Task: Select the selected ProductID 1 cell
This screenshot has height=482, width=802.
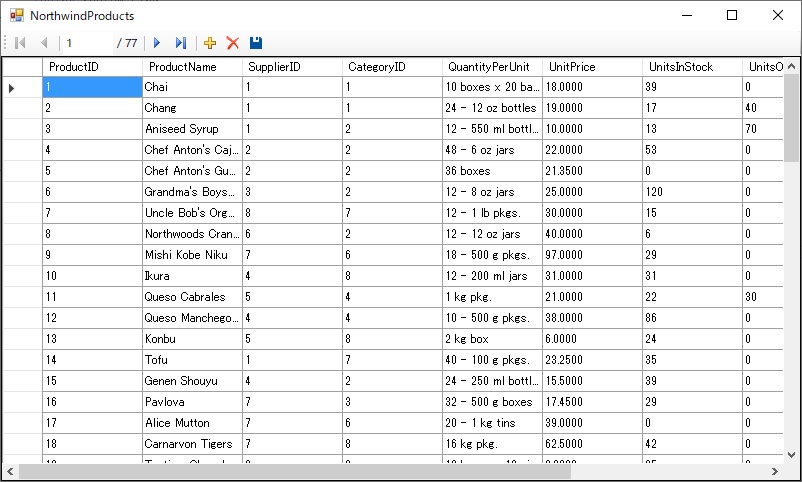Action: (92, 87)
